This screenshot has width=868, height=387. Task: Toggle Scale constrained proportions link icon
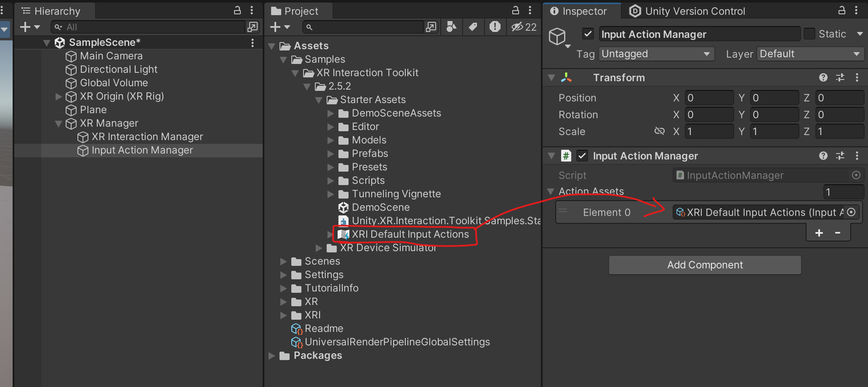(659, 131)
